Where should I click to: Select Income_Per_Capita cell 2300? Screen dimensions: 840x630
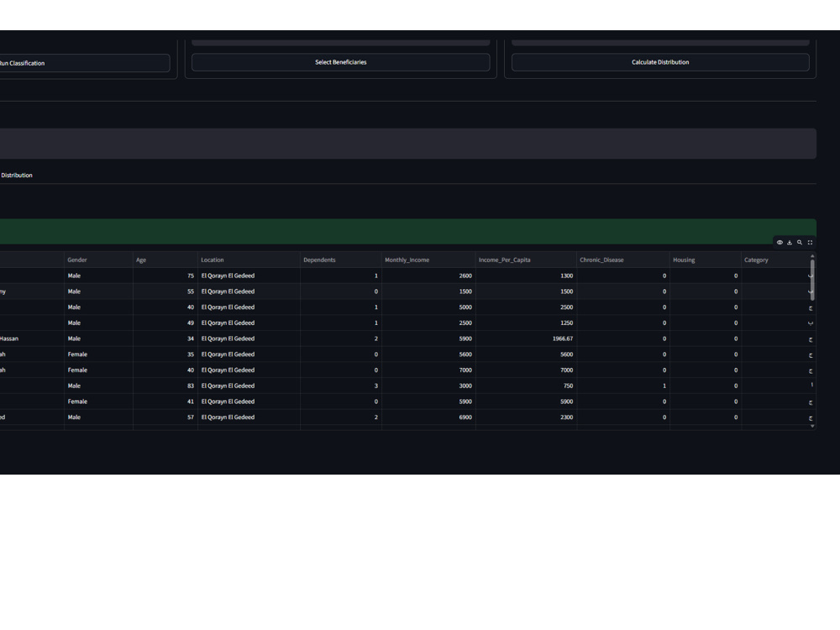(x=526, y=417)
